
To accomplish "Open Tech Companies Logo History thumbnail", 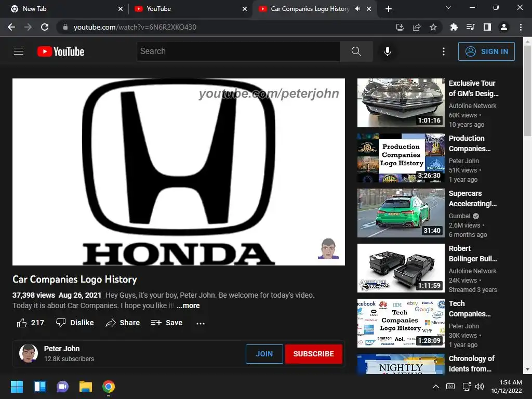I will click(401, 323).
